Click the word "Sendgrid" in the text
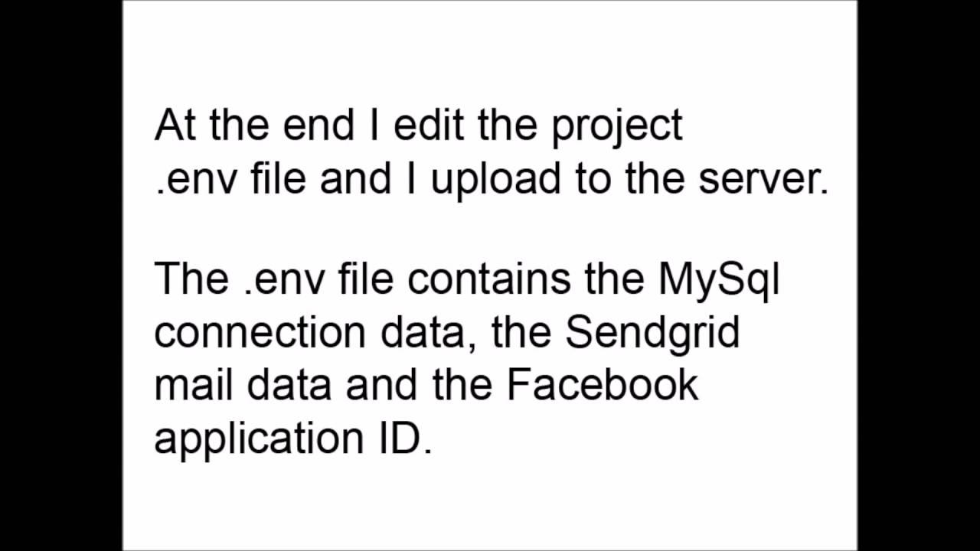This screenshot has width=980, height=551. [x=652, y=331]
